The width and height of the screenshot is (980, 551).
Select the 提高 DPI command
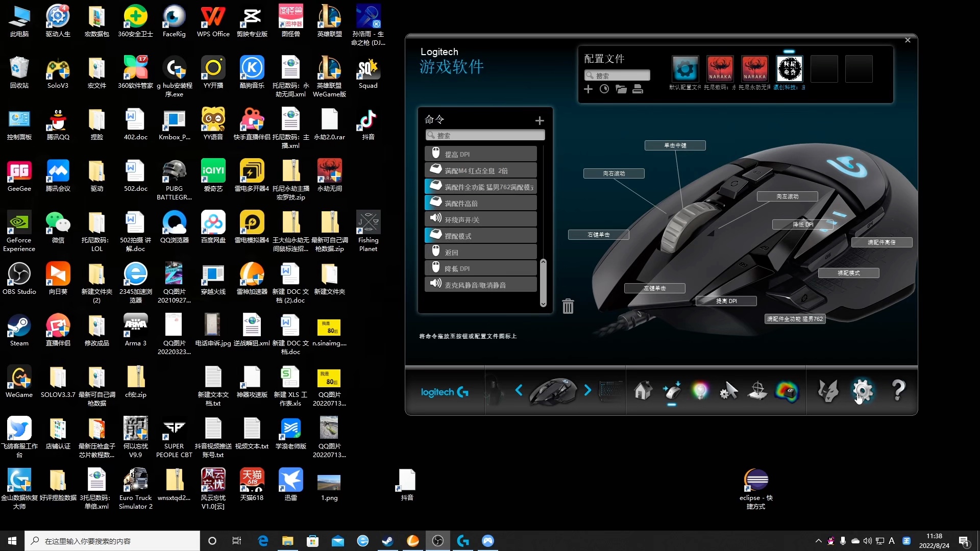coord(481,154)
